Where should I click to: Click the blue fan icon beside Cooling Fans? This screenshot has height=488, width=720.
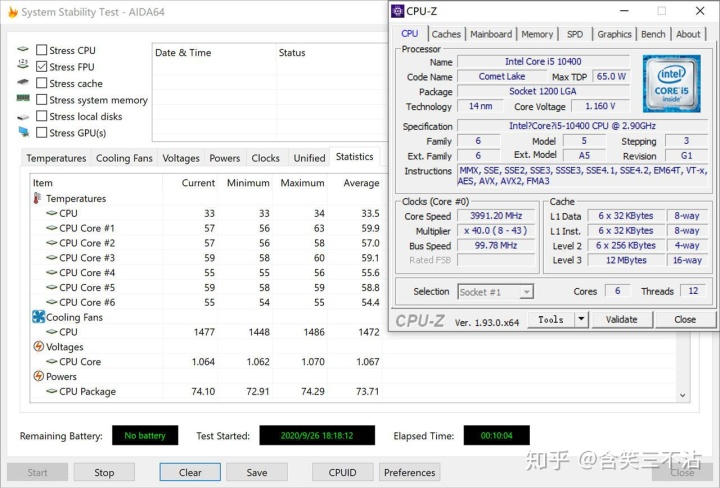pos(39,317)
